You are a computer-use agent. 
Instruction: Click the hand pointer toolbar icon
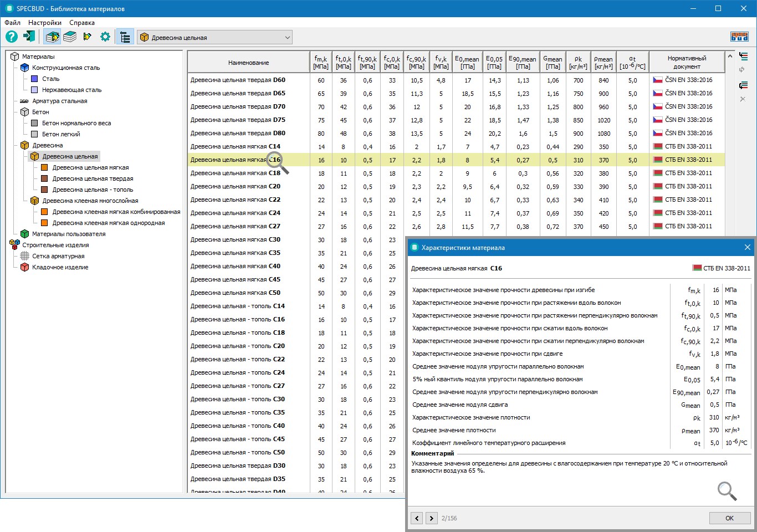87,37
